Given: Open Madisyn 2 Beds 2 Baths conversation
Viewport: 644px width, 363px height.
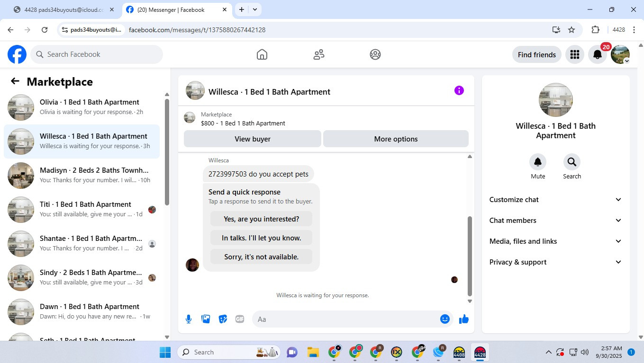Looking at the screenshot, I should point(82,176).
